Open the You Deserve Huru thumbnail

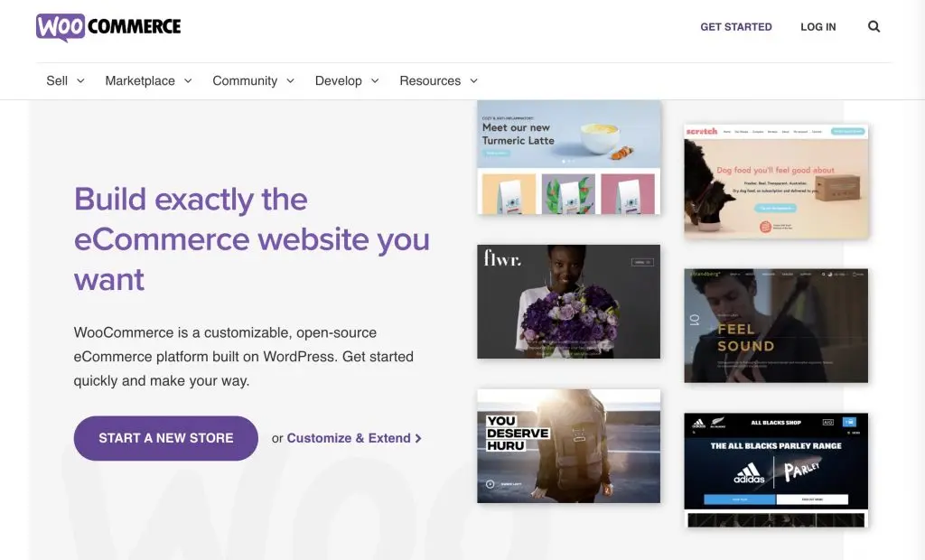click(568, 445)
